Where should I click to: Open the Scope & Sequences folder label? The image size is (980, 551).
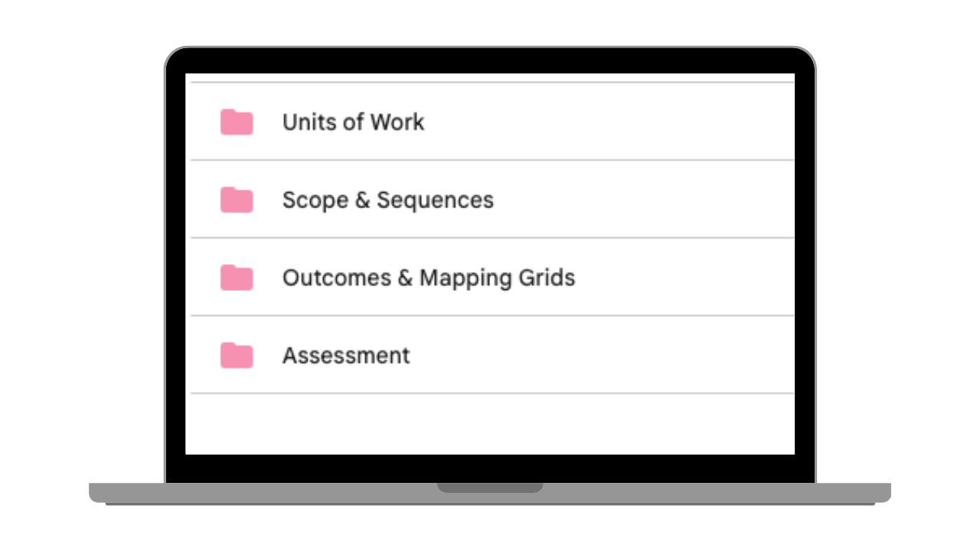pos(387,200)
